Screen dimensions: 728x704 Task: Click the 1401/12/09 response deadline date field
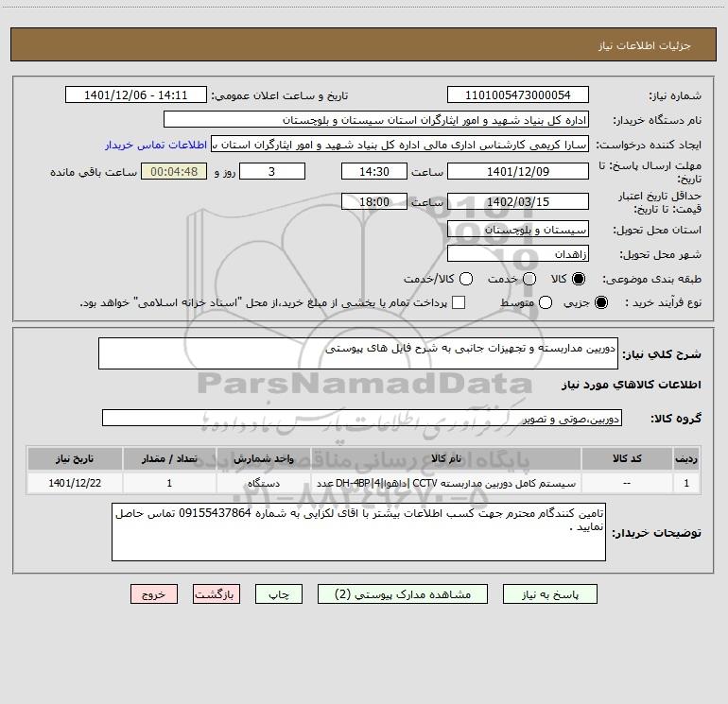[x=518, y=171]
